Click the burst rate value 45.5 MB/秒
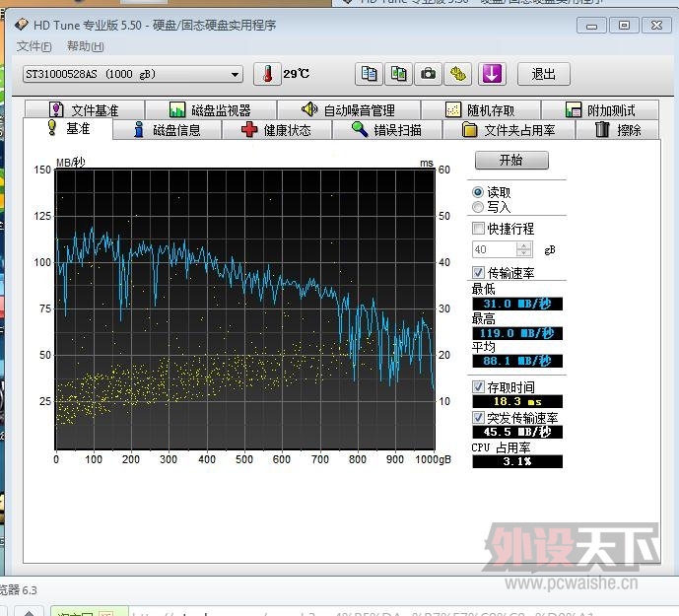Image resolution: width=679 pixels, height=616 pixels. tap(517, 432)
